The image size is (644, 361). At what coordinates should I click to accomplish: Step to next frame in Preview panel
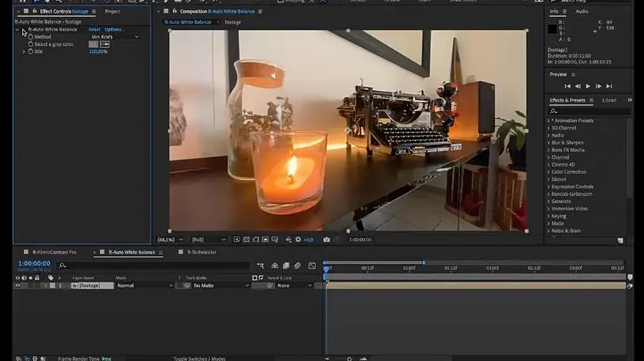pyautogui.click(x=598, y=86)
